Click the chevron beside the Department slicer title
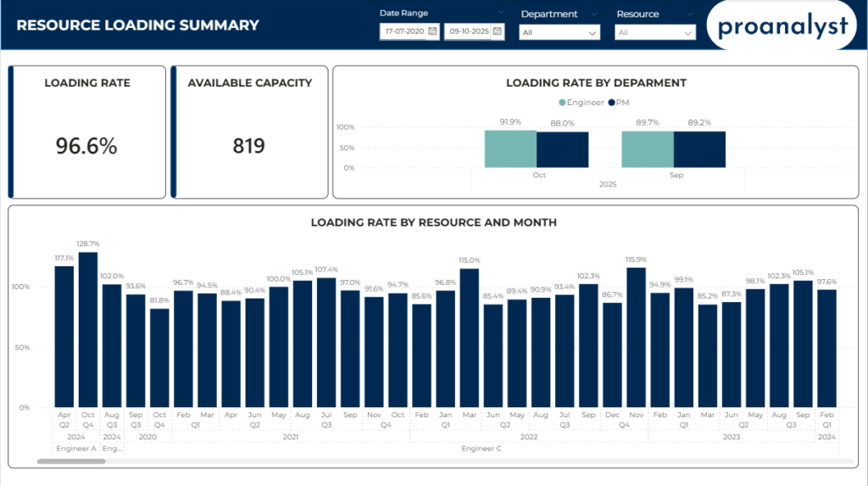This screenshot has width=868, height=486. 593,14
